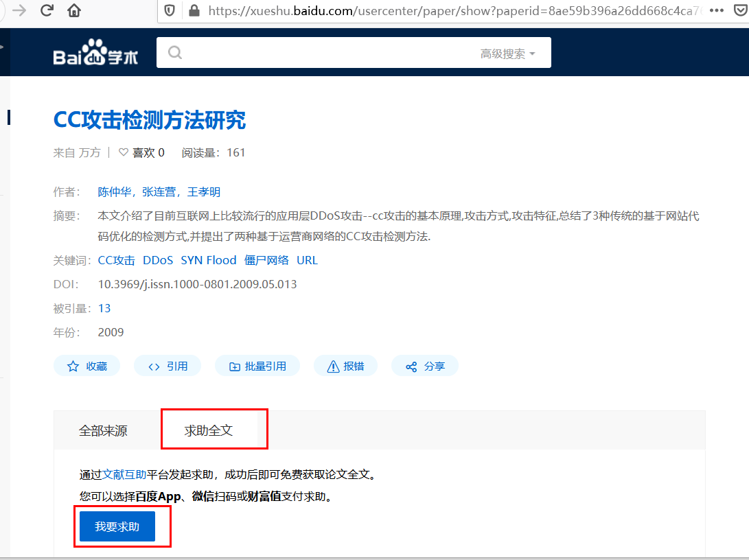Click the 我要求助 button
This screenshot has height=560, width=749.
117,526
